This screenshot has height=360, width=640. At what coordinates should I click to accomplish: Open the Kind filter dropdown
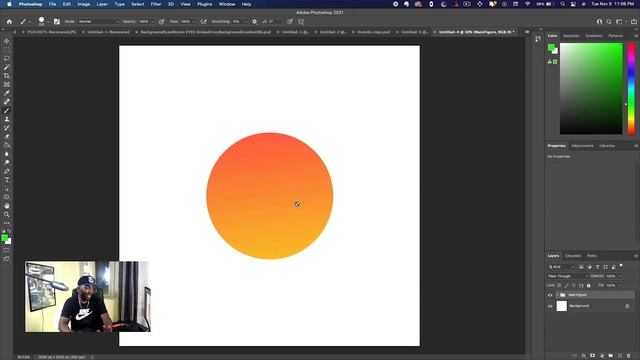(x=562, y=267)
